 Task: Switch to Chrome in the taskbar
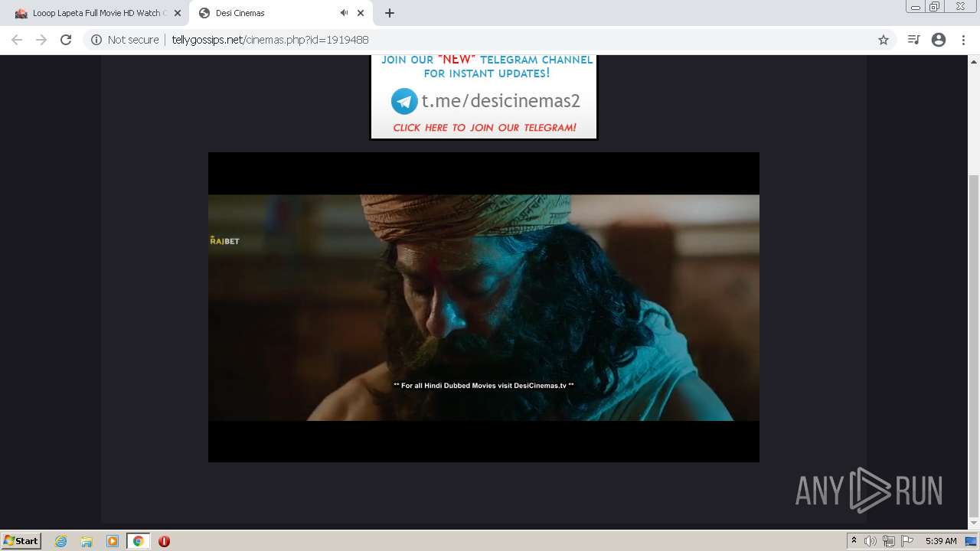pos(139,541)
